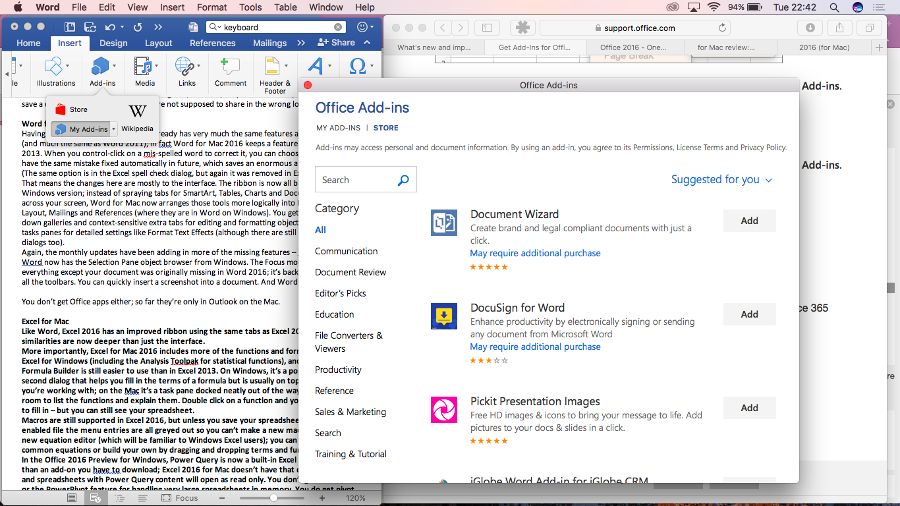900x506 pixels.
Task: Open the smiley feedback dropdown arrow
Action: (371, 27)
